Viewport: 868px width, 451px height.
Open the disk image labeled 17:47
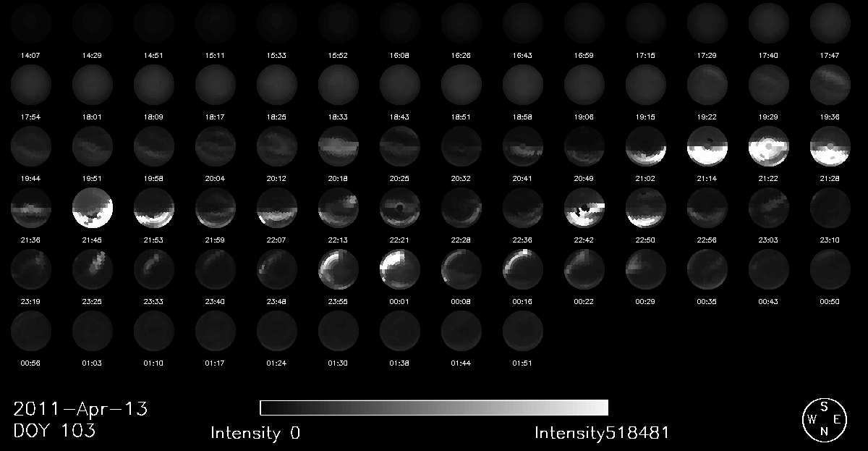click(830, 22)
